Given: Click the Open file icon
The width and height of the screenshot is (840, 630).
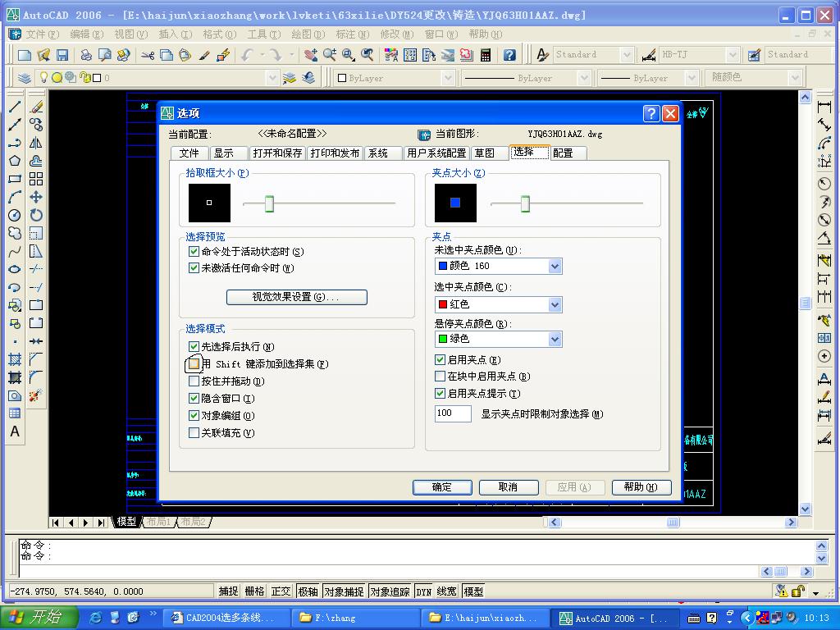Looking at the screenshot, I should [x=43, y=55].
